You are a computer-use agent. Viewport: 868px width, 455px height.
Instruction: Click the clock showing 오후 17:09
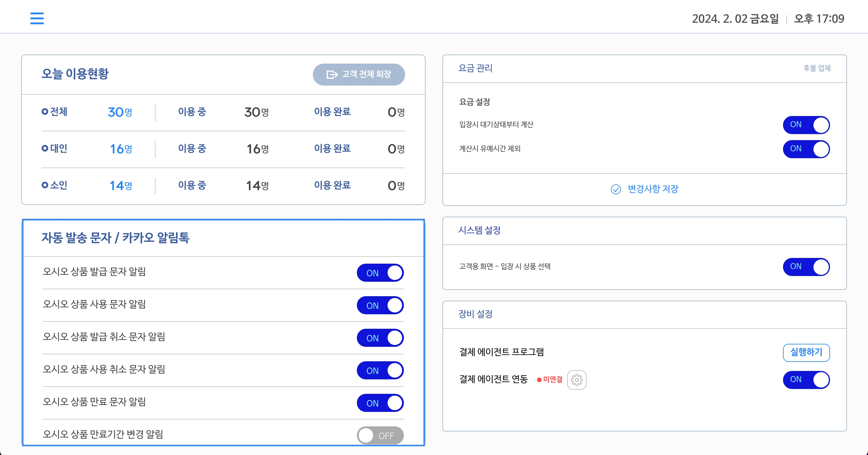click(x=819, y=19)
